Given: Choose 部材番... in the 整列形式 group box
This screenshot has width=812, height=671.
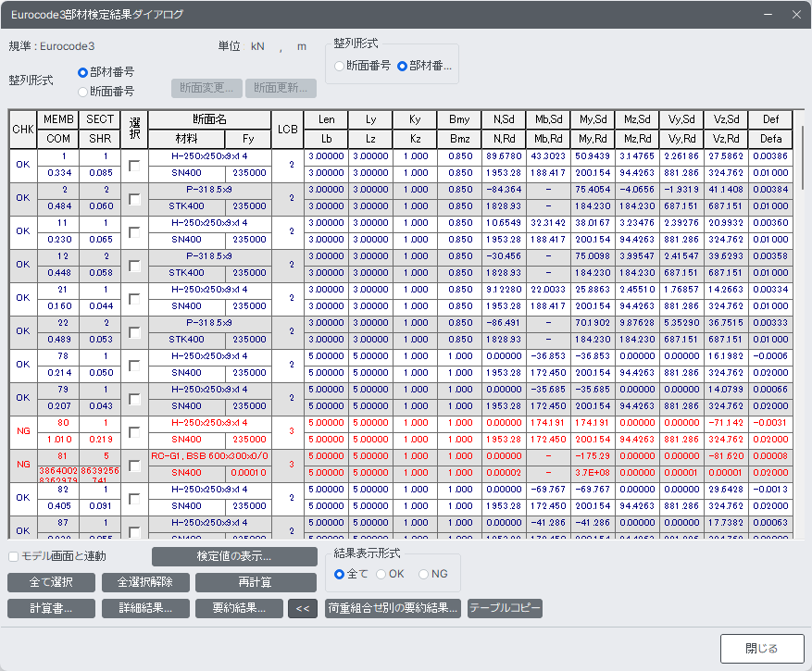Looking at the screenshot, I should coord(403,66).
